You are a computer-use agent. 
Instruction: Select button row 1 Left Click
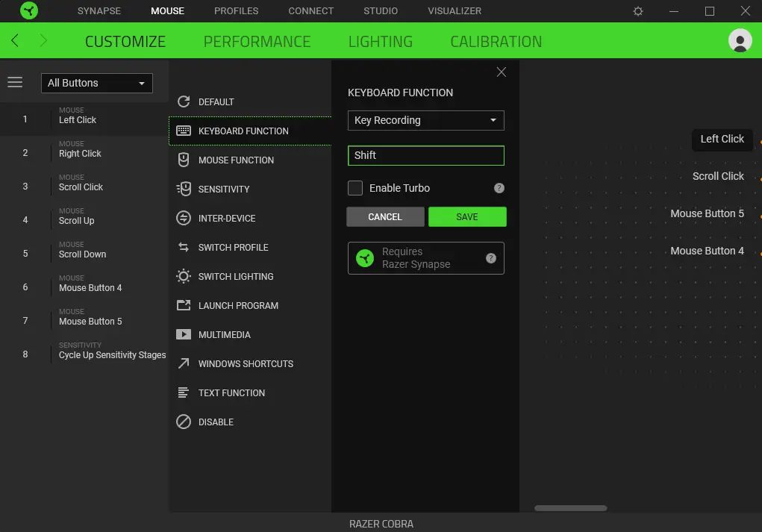click(x=84, y=119)
